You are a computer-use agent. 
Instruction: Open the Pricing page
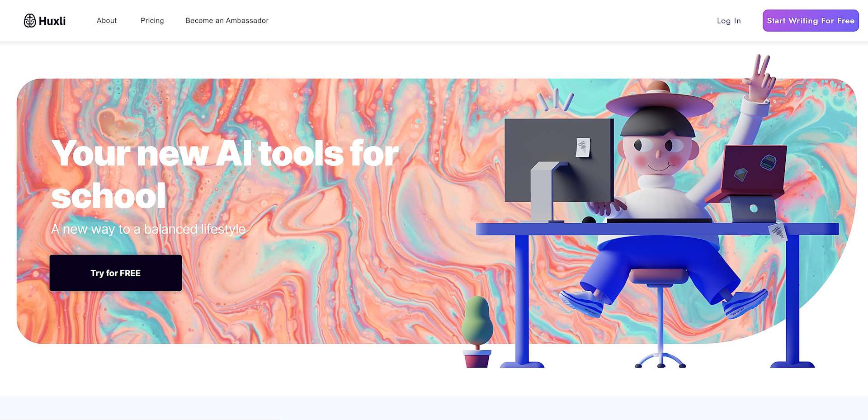(x=152, y=20)
